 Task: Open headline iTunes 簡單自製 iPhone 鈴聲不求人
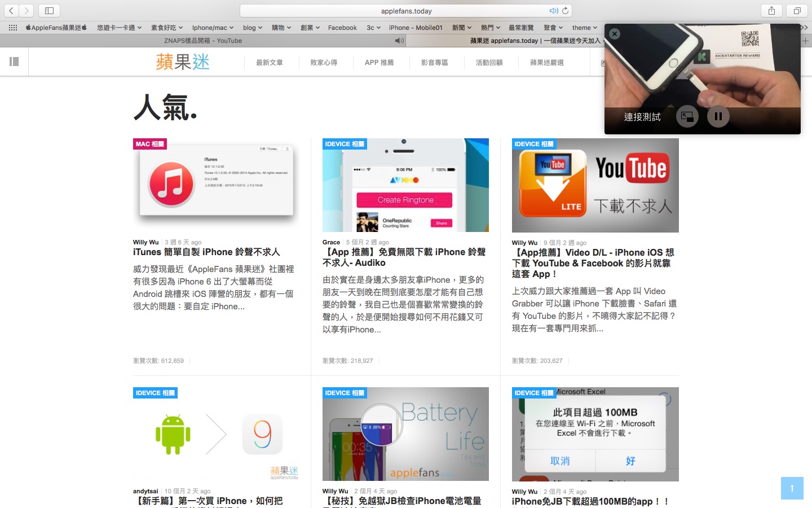(x=206, y=252)
